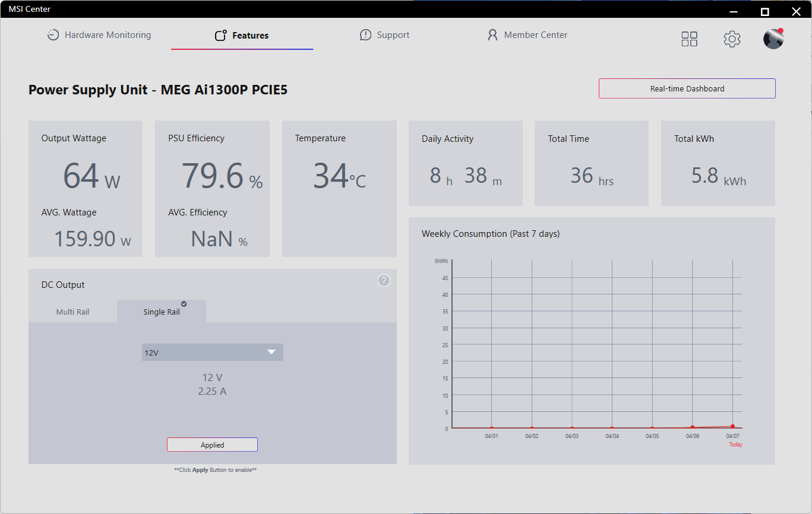Click the 12V dropdown arrow
The image size is (812, 514).
[x=271, y=352]
